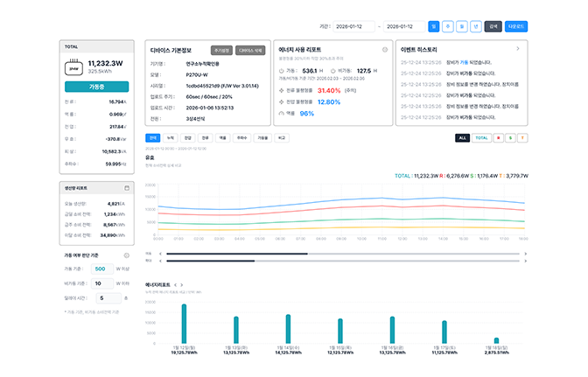Toggle the green S phase filter

coord(510,137)
